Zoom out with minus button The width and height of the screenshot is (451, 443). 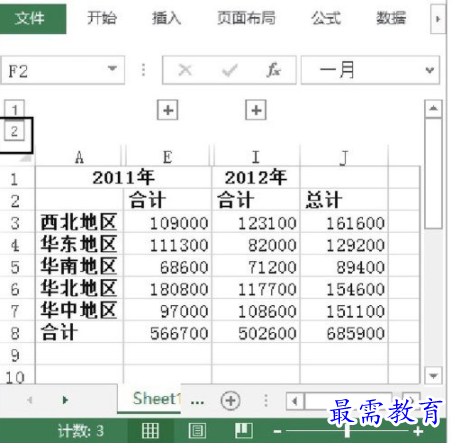(x=277, y=432)
